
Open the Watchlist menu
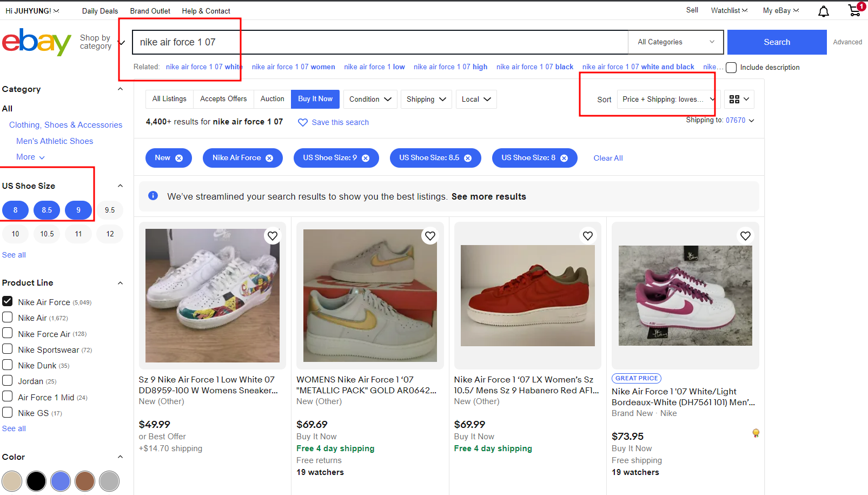[x=729, y=10]
